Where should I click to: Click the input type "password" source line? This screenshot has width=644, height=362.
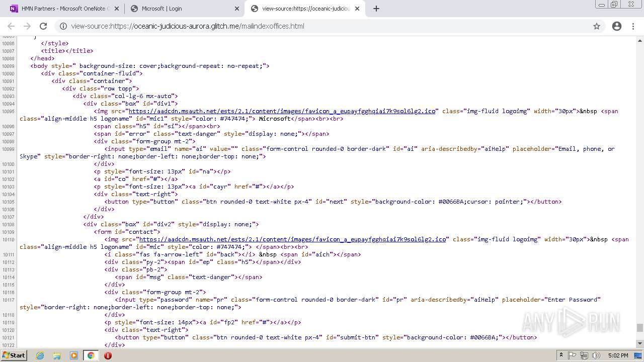coord(310,303)
